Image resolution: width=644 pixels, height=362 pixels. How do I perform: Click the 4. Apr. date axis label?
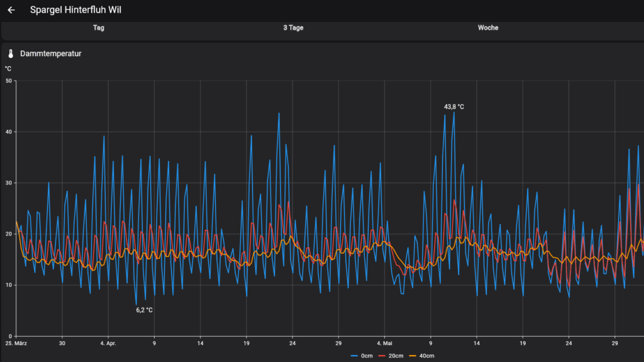pos(108,344)
